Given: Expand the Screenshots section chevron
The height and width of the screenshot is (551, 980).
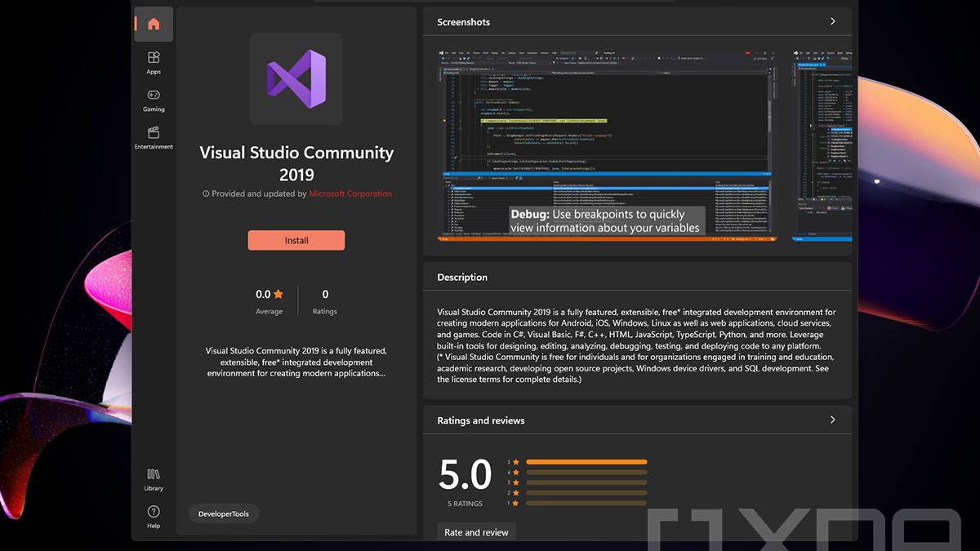Looking at the screenshot, I should point(832,21).
